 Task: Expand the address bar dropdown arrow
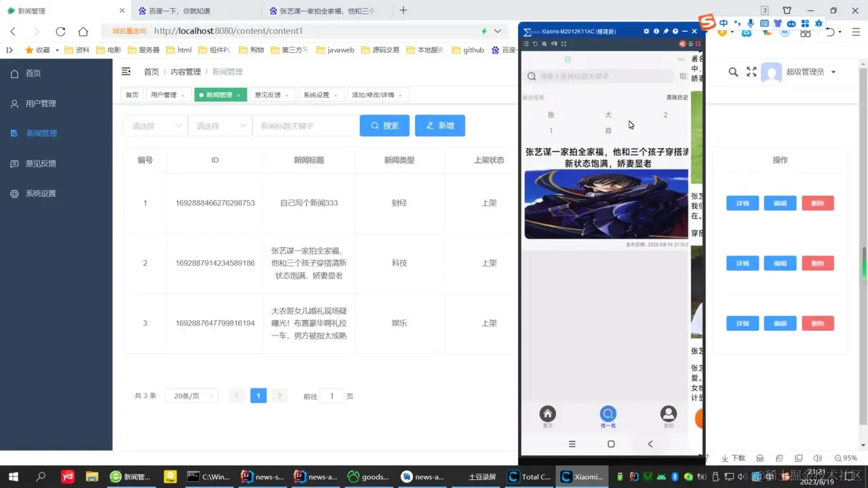pyautogui.click(x=498, y=31)
